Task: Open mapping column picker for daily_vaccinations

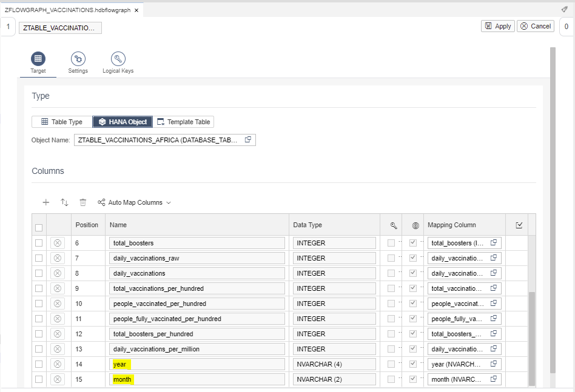Action: tap(494, 273)
